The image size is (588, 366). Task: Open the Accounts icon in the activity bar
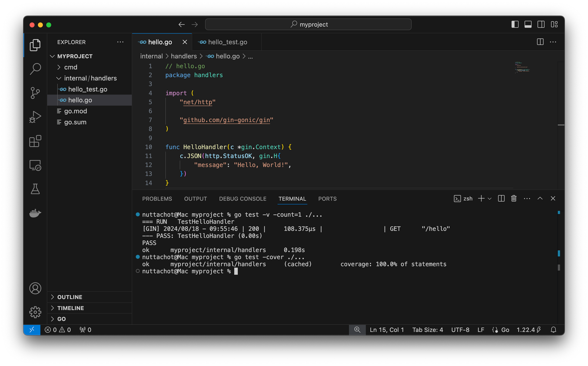pos(35,289)
